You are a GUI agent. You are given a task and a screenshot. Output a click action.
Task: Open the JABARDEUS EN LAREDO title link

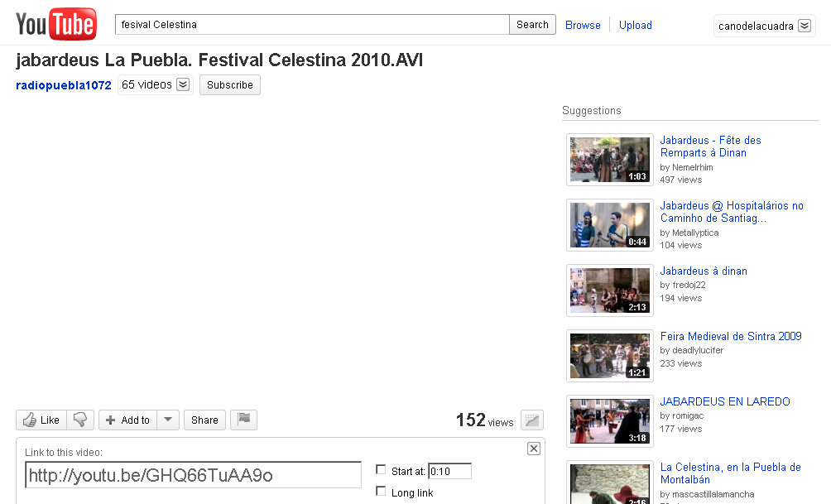click(x=724, y=401)
